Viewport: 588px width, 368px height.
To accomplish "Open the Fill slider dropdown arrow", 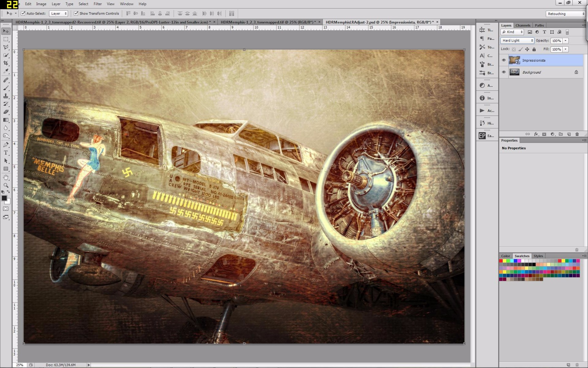I will (566, 49).
